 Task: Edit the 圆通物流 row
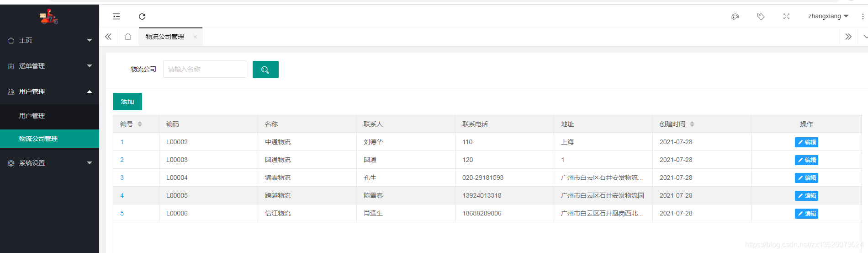pos(806,160)
